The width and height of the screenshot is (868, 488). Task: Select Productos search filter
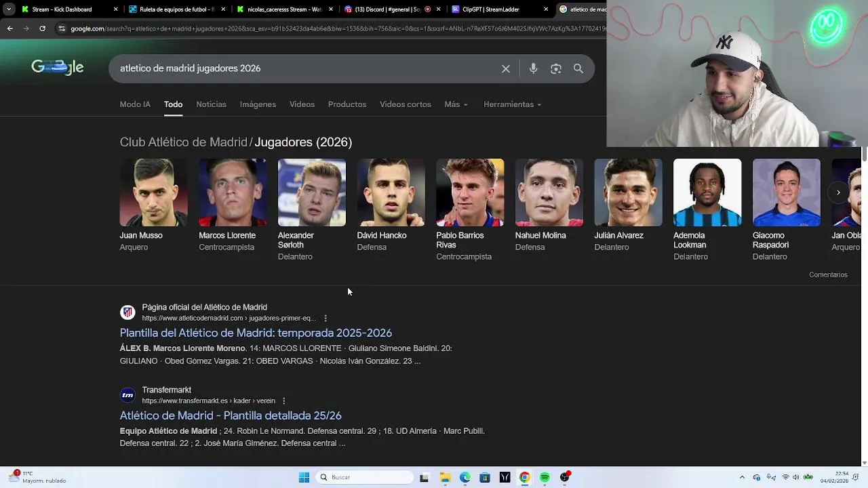coord(347,104)
